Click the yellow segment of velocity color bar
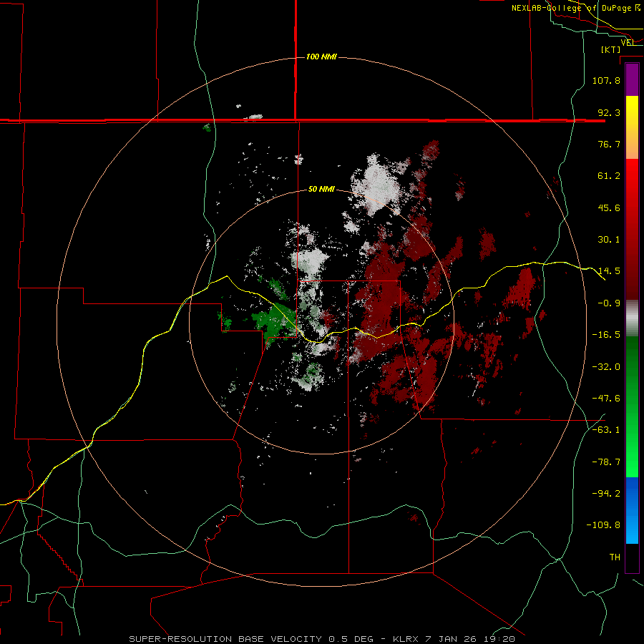This screenshot has height=644, width=644. [632, 127]
